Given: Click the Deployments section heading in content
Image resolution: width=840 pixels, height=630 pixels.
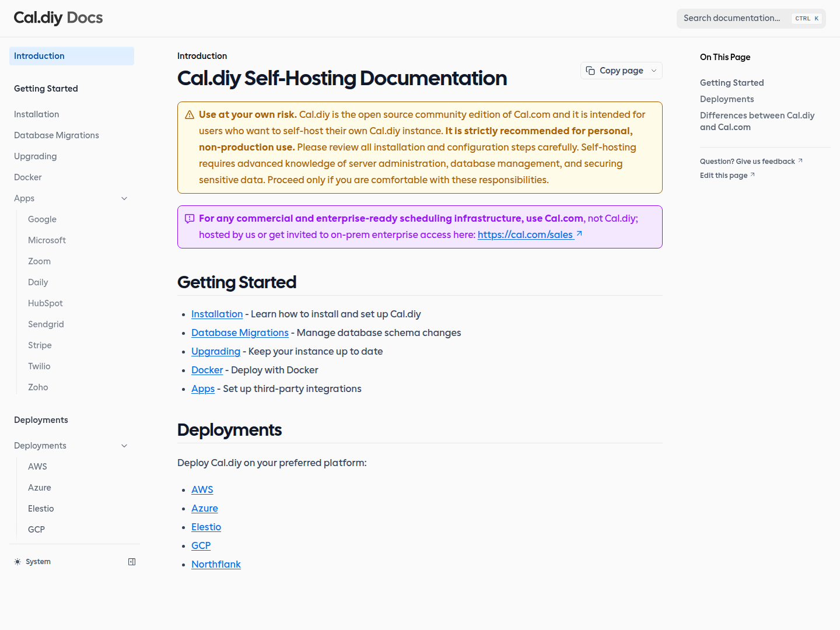Looking at the screenshot, I should click(x=230, y=430).
